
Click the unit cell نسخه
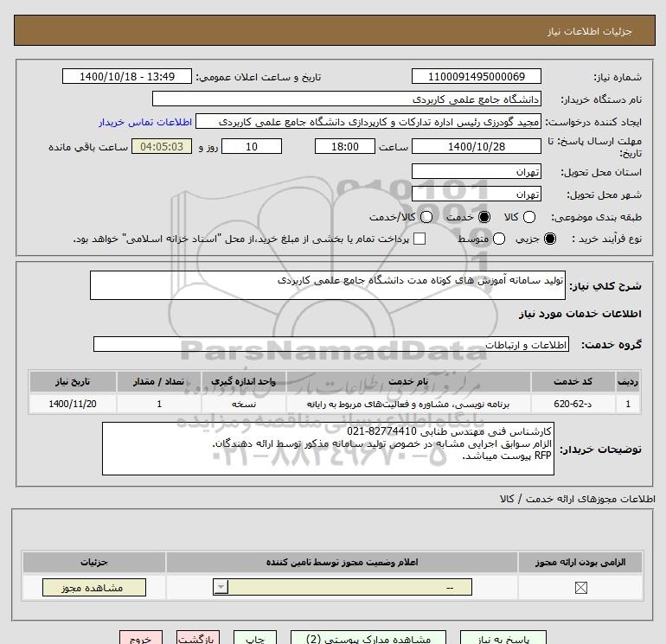(x=243, y=404)
